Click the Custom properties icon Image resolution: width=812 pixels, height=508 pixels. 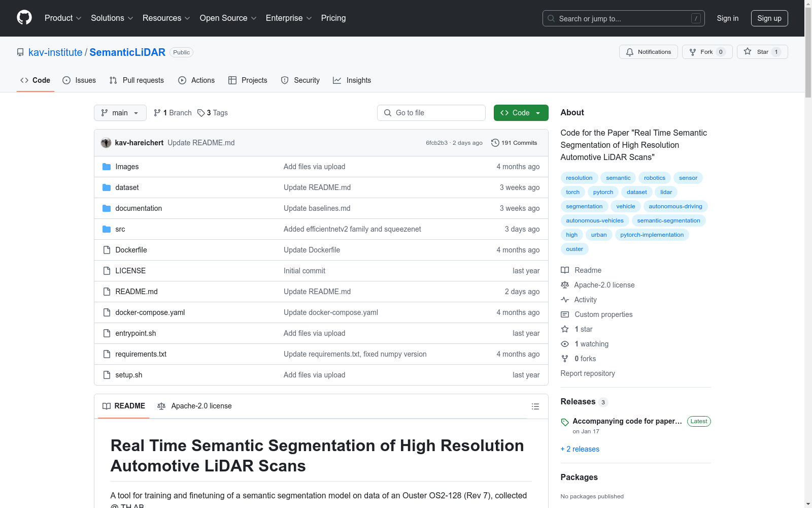click(x=565, y=314)
